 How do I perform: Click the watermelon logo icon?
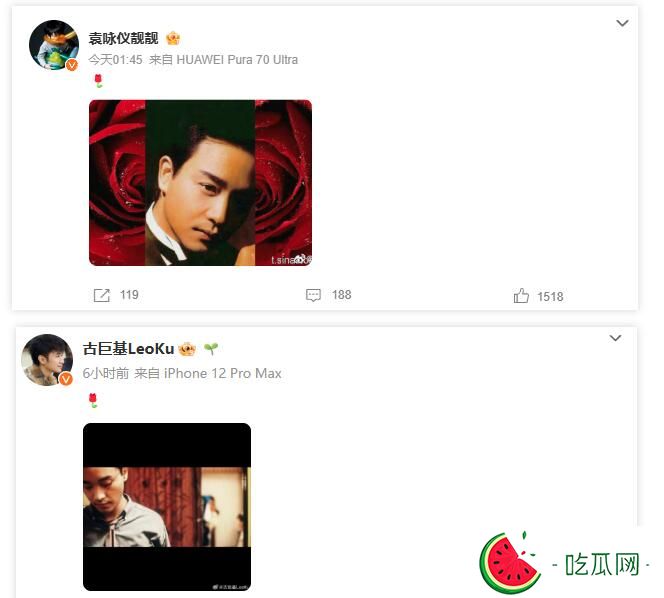coord(509,563)
